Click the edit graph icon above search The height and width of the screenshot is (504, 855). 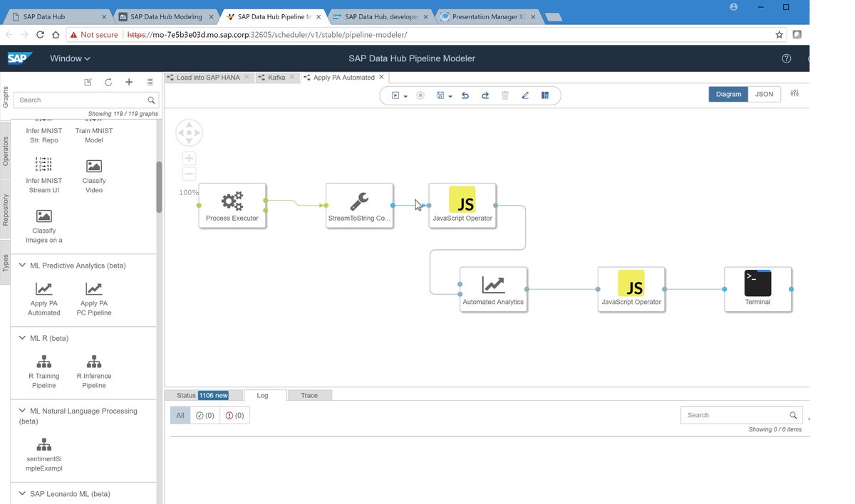coord(88,82)
